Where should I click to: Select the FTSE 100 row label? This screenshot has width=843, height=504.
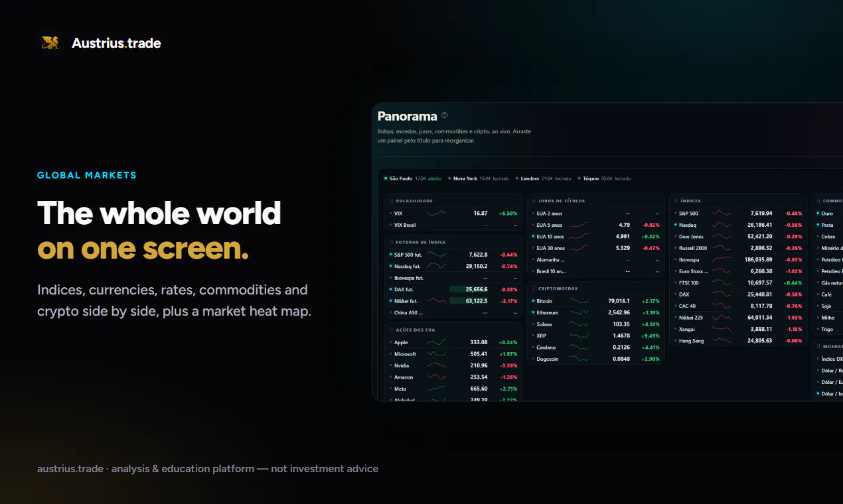coord(688,283)
